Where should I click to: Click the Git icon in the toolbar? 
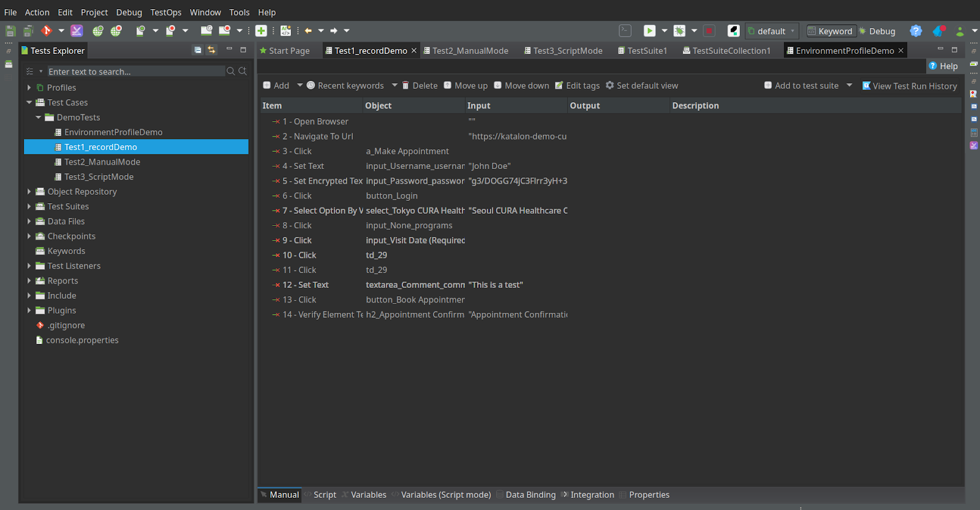[x=46, y=31]
